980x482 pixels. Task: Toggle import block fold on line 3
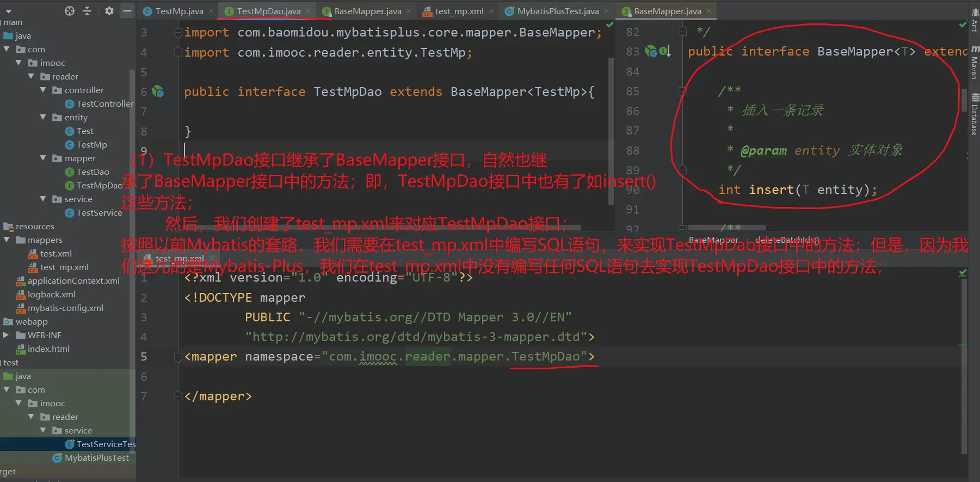pos(178,33)
